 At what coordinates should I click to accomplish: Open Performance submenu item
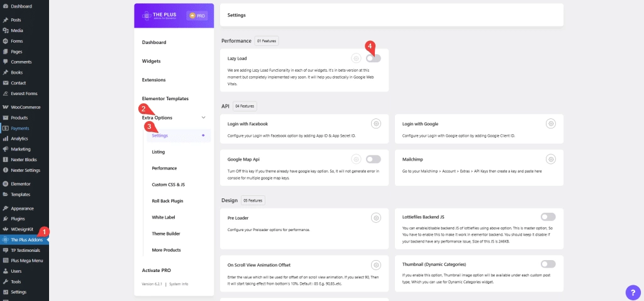pos(164,168)
